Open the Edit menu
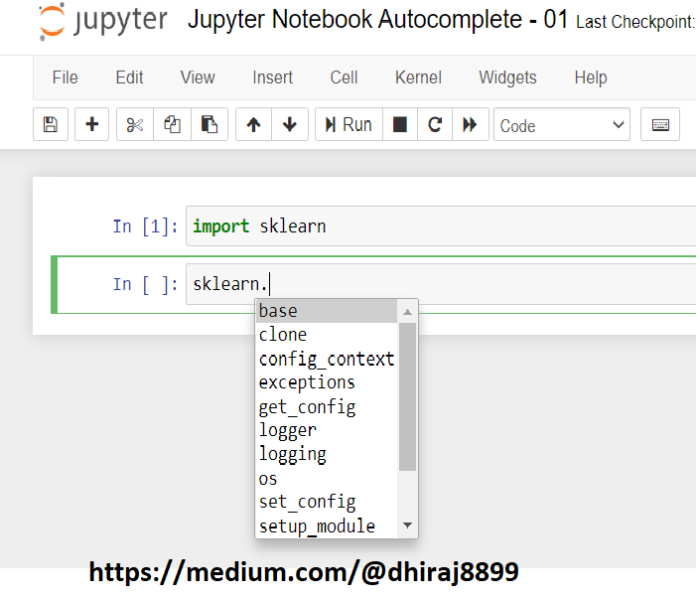Screen dimensions: 700x602 click(x=129, y=77)
